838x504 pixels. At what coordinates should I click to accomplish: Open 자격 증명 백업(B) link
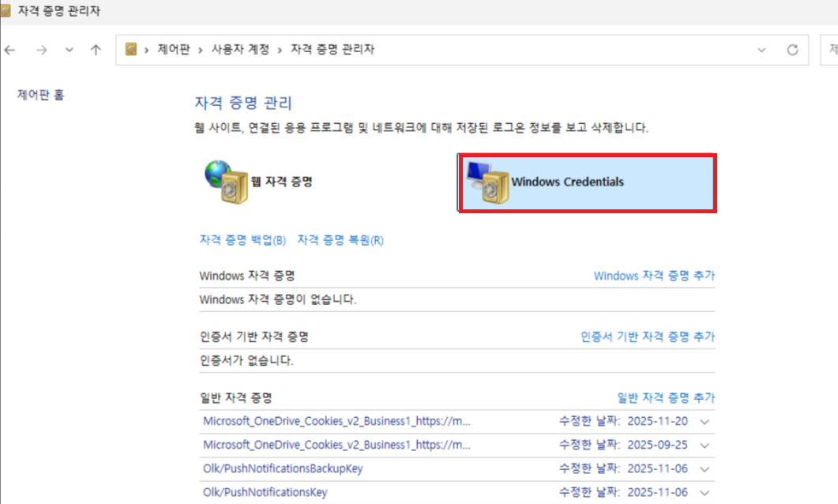click(x=242, y=240)
